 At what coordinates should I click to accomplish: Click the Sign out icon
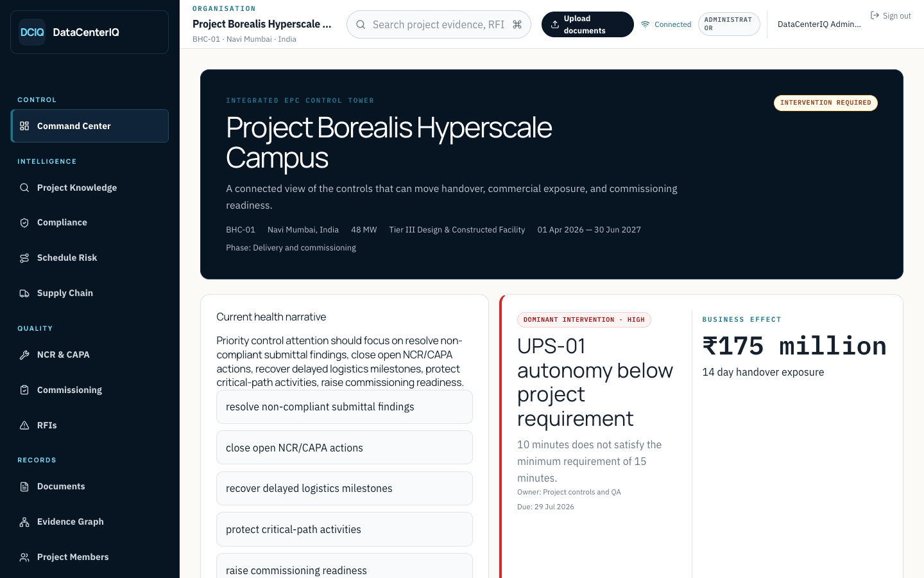pyautogui.click(x=875, y=15)
